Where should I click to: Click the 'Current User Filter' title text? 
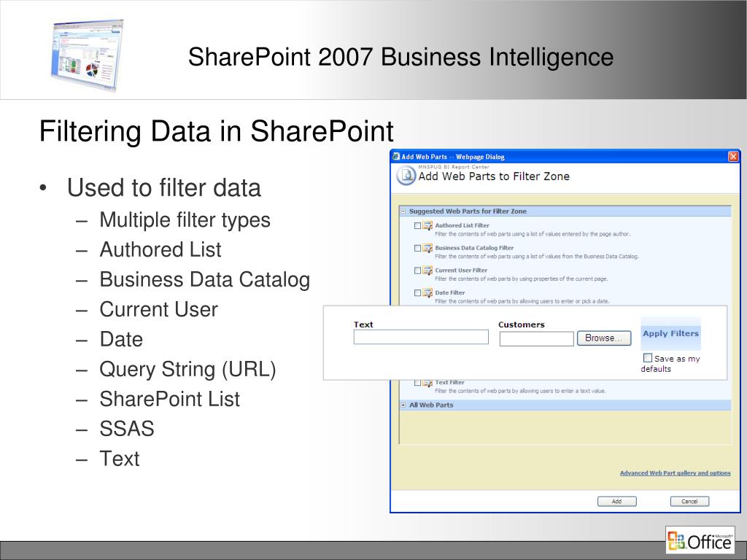coord(461,270)
